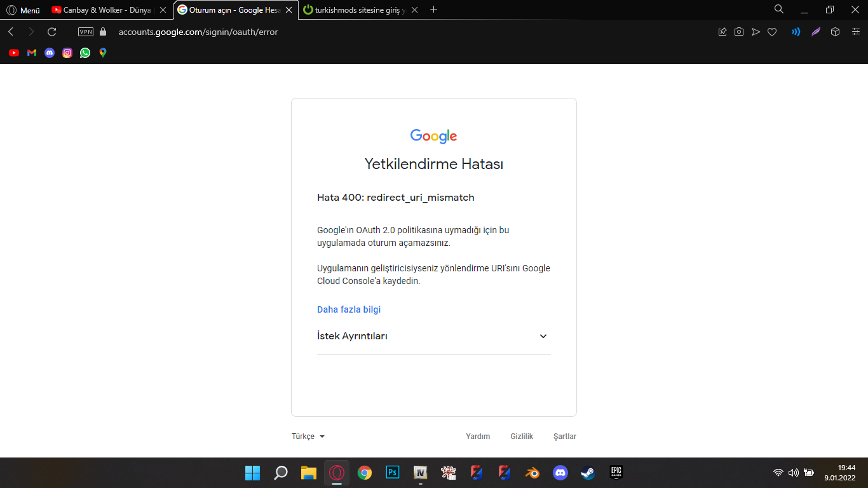The image size is (868, 488).
Task: Launch Epic Games from the taskbar
Action: click(616, 473)
